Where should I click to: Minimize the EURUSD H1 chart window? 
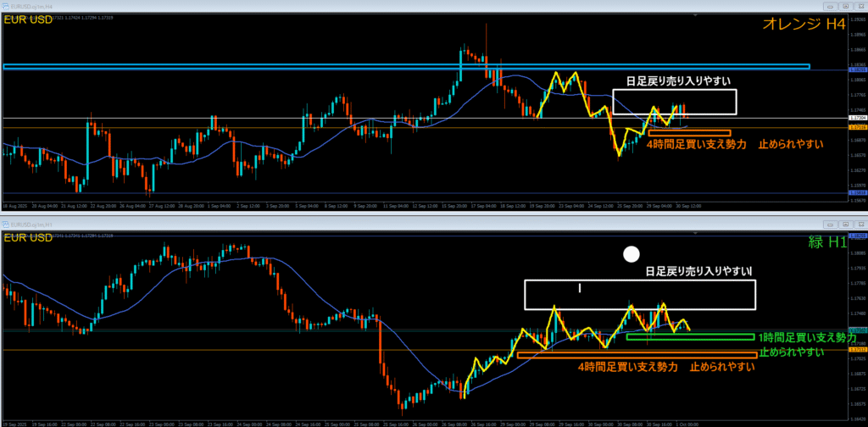click(829, 224)
